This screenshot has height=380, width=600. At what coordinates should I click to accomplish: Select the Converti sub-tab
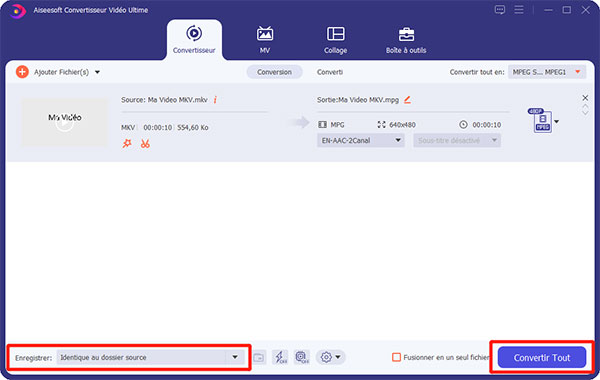point(329,72)
